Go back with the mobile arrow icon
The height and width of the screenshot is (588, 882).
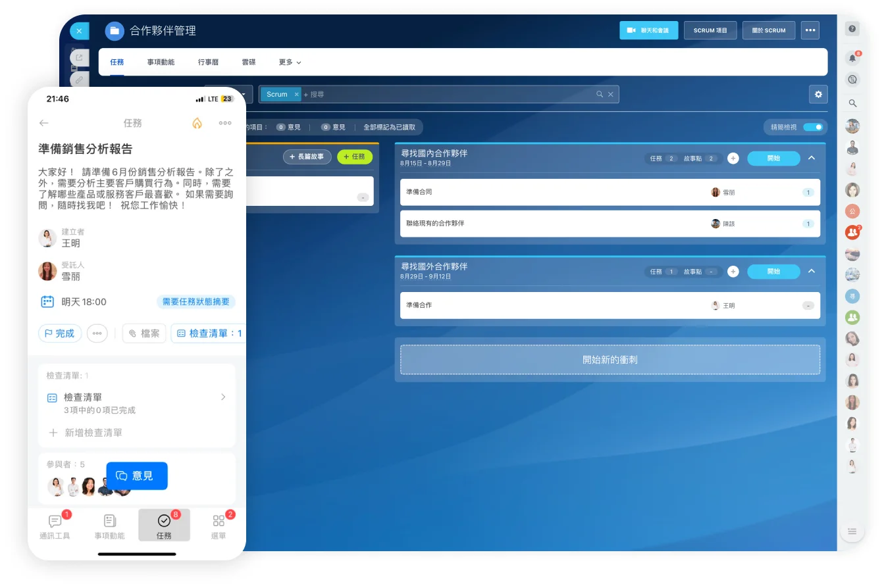tap(44, 123)
